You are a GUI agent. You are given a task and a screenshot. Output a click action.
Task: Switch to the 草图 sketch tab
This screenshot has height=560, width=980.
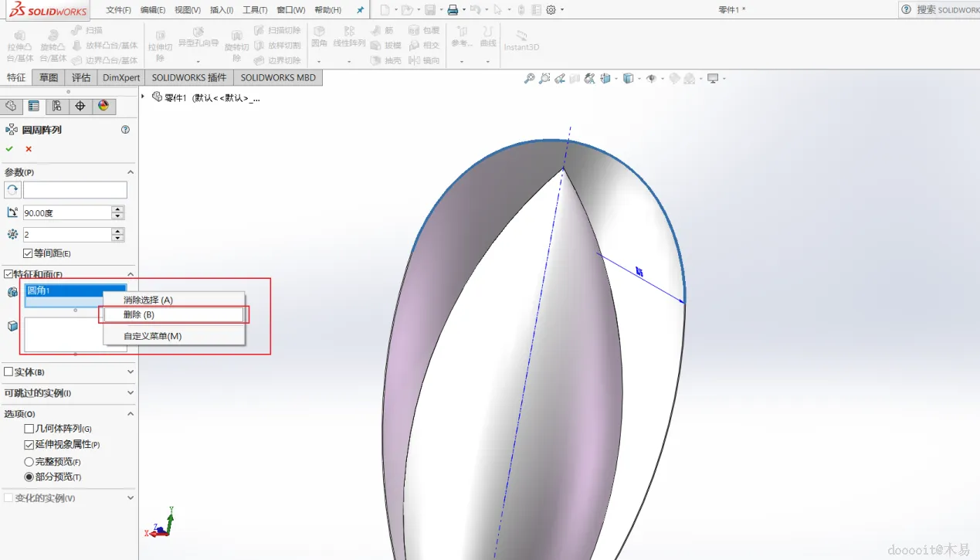click(49, 77)
